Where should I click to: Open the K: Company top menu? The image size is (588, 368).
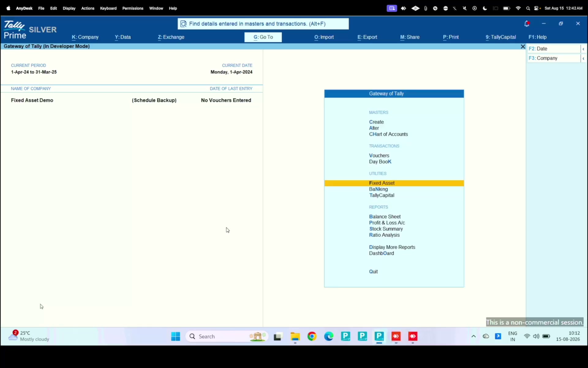pyautogui.click(x=85, y=37)
